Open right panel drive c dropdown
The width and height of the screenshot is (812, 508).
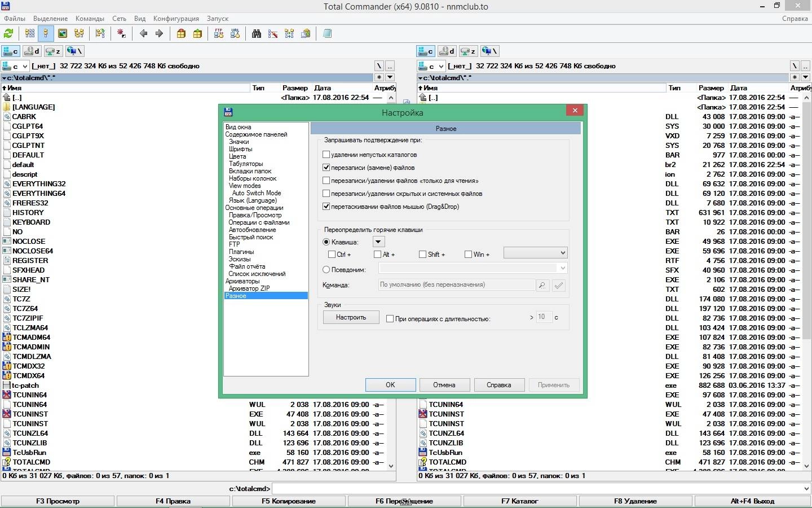click(431, 66)
